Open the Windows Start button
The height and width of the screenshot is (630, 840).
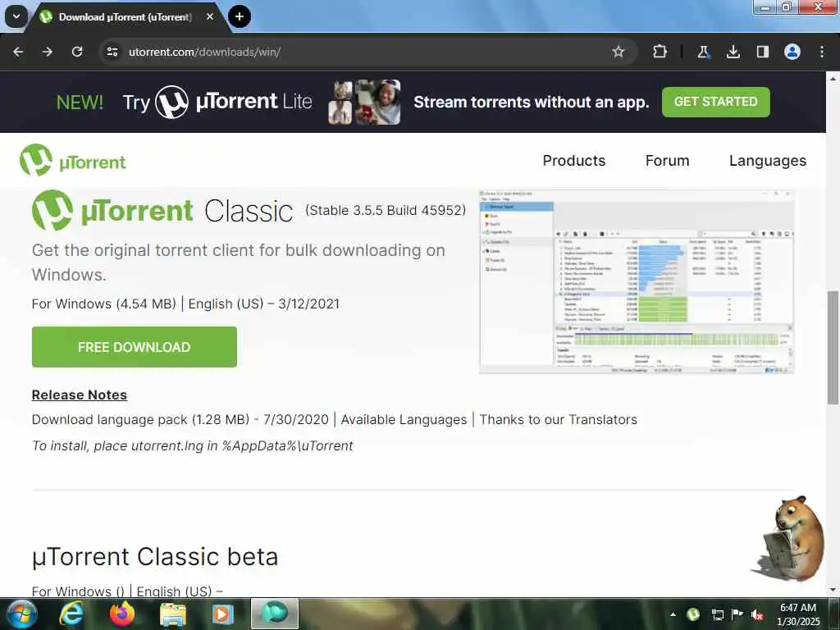22,614
